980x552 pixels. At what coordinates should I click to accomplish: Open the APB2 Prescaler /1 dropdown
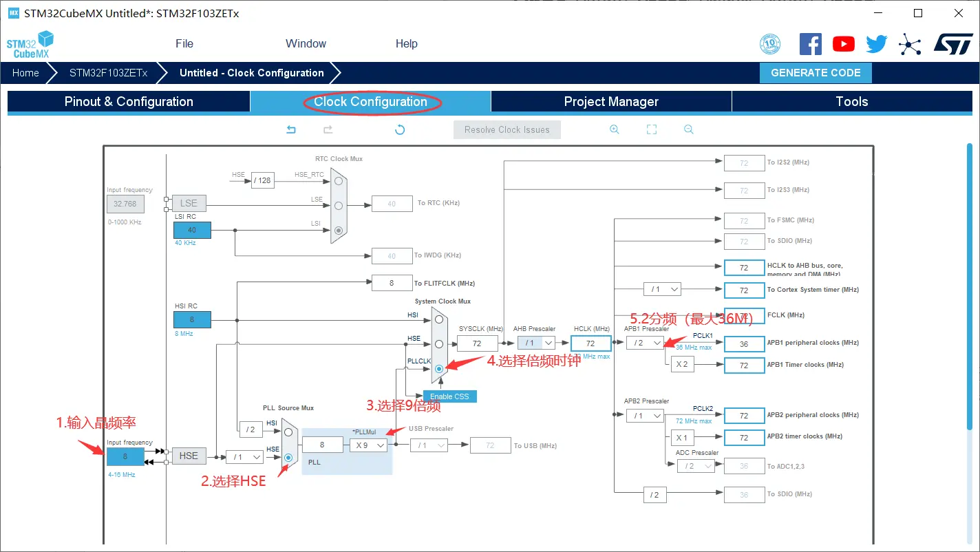click(645, 416)
